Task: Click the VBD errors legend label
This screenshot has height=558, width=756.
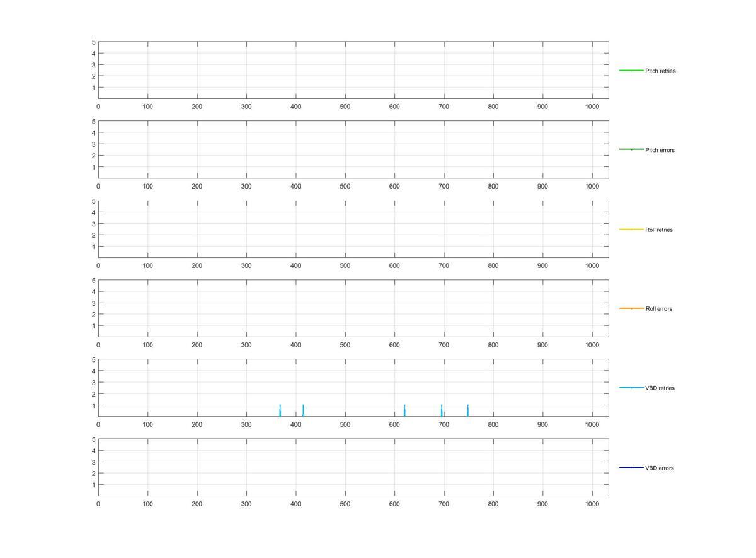Action: 659,468
